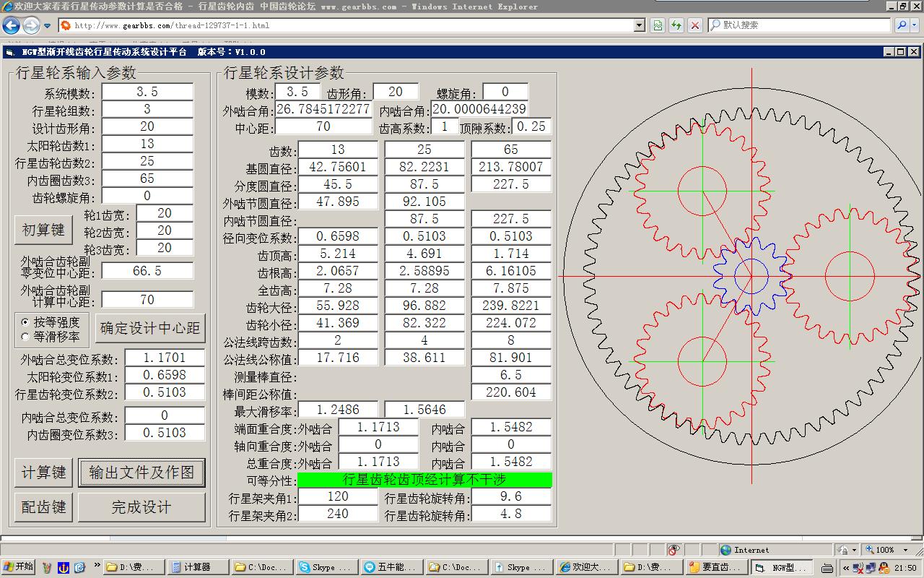Open the recent pages dropdown arrow
The height and width of the screenshot is (578, 924).
(x=47, y=26)
